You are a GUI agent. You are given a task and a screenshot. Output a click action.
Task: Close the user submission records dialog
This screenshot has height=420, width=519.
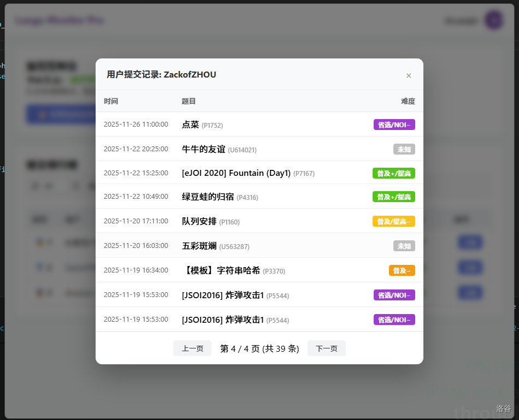tap(409, 75)
